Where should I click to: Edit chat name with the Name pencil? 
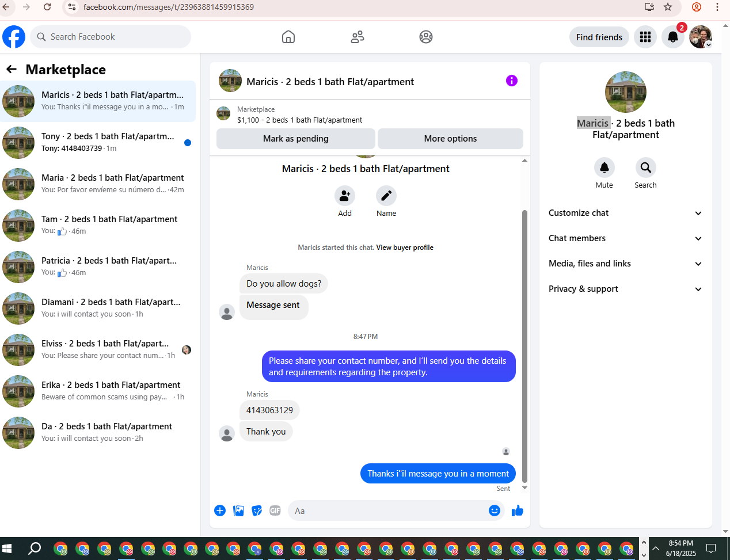point(386,196)
